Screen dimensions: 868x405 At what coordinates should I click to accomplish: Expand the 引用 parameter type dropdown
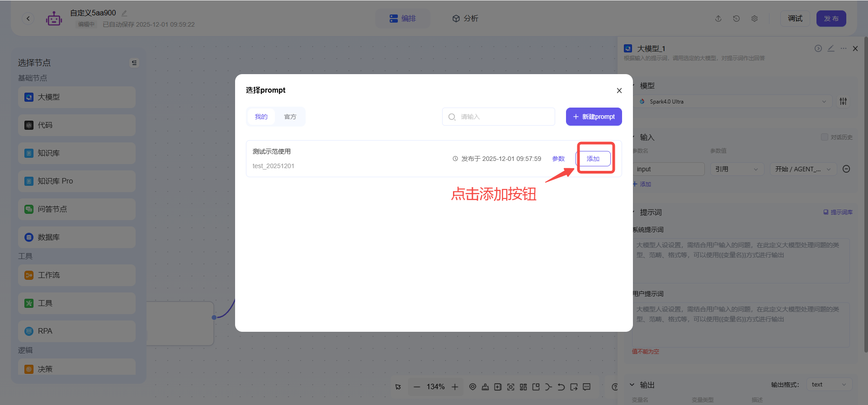click(x=736, y=169)
